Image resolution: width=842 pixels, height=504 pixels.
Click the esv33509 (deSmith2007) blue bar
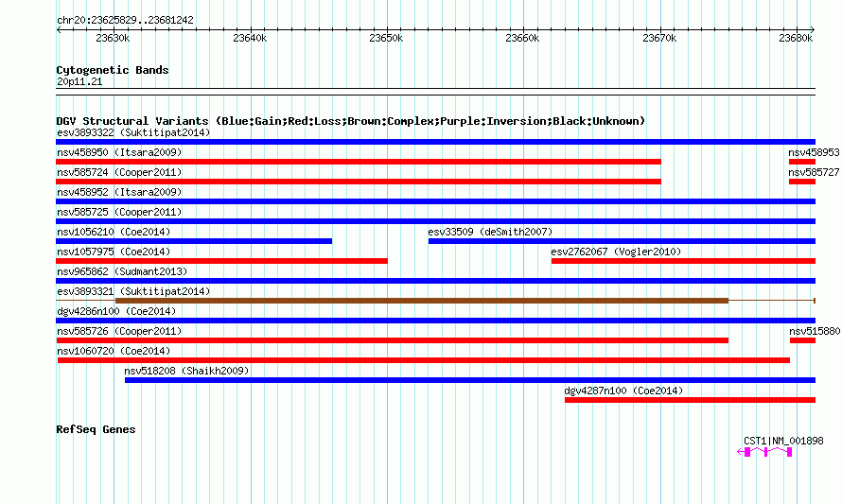pyautogui.click(x=622, y=241)
